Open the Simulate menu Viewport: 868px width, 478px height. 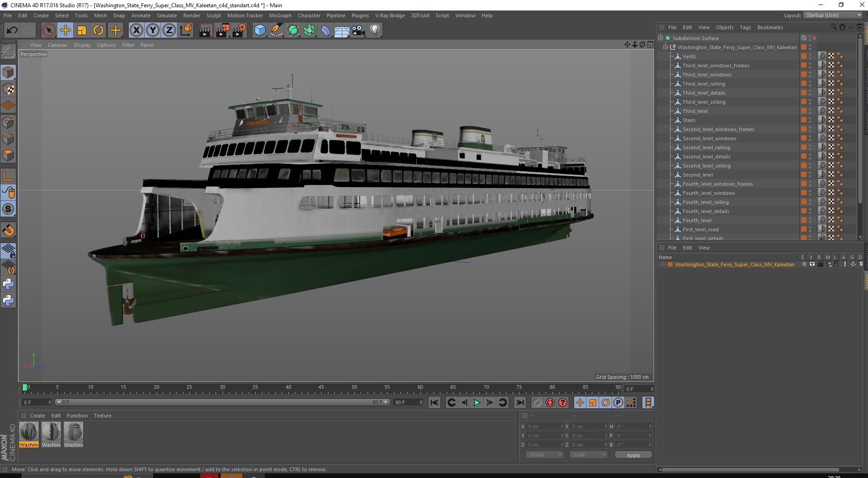pos(167,15)
